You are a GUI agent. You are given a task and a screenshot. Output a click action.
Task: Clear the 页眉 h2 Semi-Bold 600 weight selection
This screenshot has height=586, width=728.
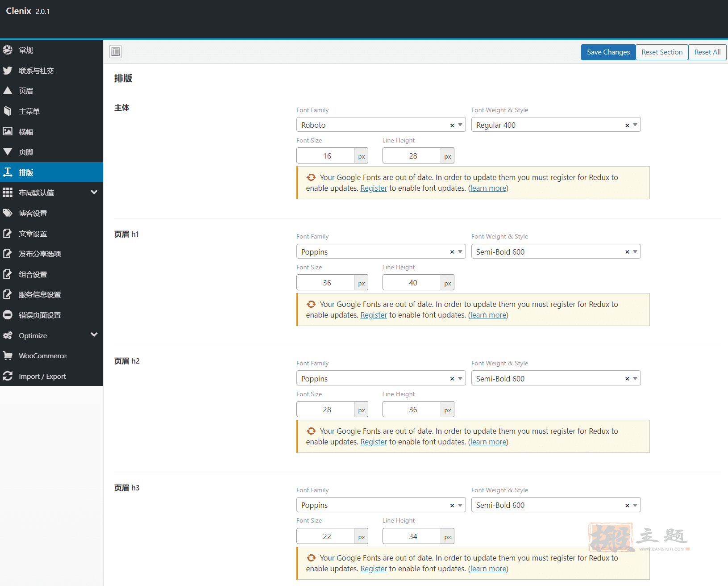627,379
